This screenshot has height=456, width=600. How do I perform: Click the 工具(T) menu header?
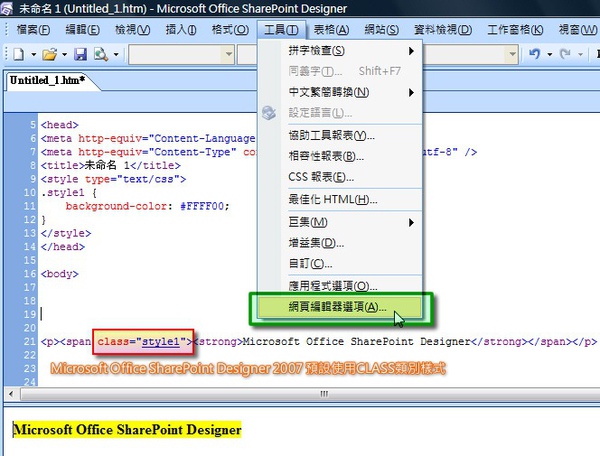(x=281, y=29)
